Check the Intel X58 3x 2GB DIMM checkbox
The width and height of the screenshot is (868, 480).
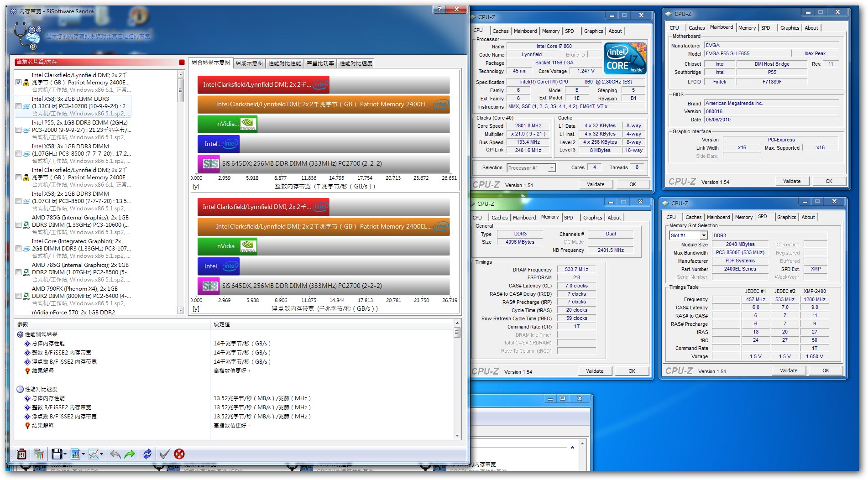tap(19, 106)
